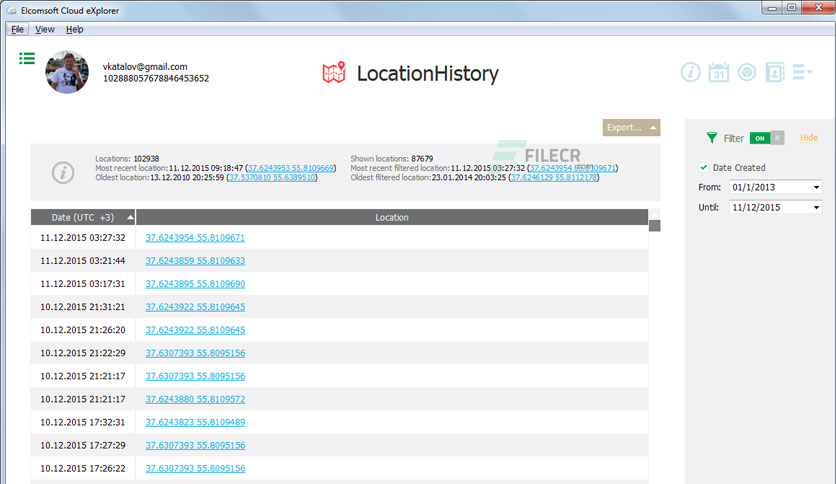This screenshot has width=836, height=484.
Task: Click the Location column header
Action: point(392,217)
